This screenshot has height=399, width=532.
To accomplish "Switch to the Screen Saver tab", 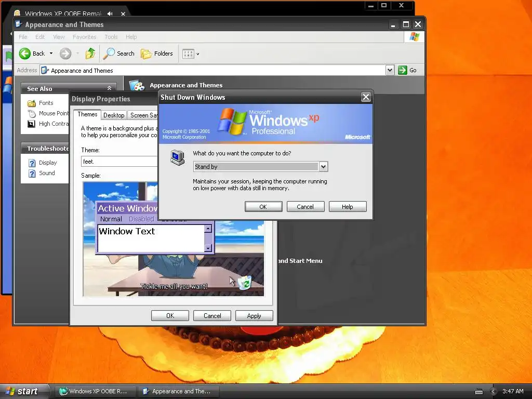I will coord(143,115).
